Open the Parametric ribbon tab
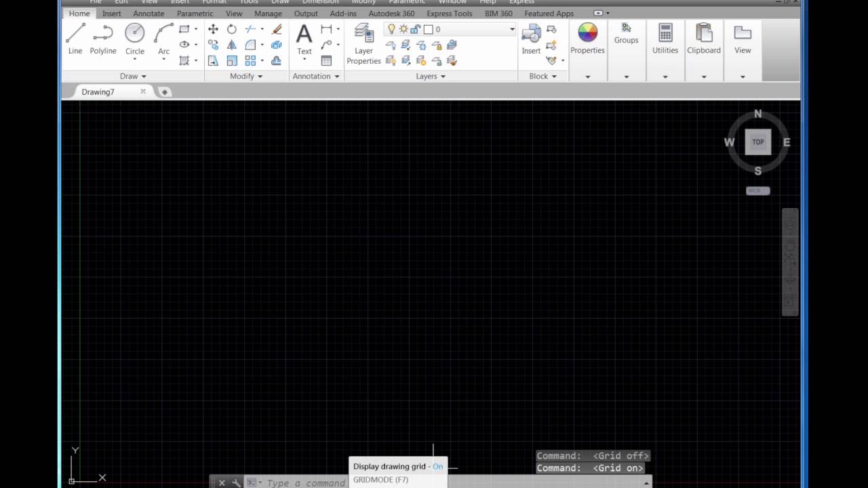Screen dimensions: 868x488 pyautogui.click(x=195, y=14)
